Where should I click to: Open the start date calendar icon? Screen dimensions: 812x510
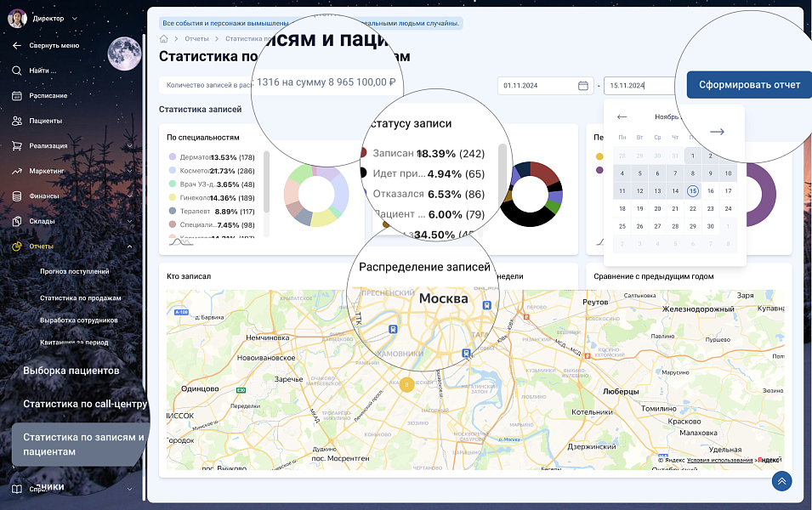pyautogui.click(x=582, y=86)
